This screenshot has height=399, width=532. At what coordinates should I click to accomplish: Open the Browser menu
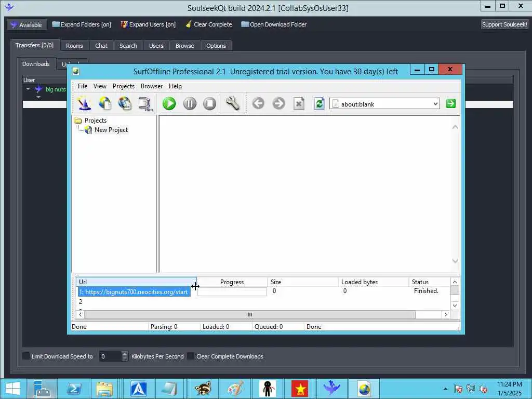coord(152,86)
